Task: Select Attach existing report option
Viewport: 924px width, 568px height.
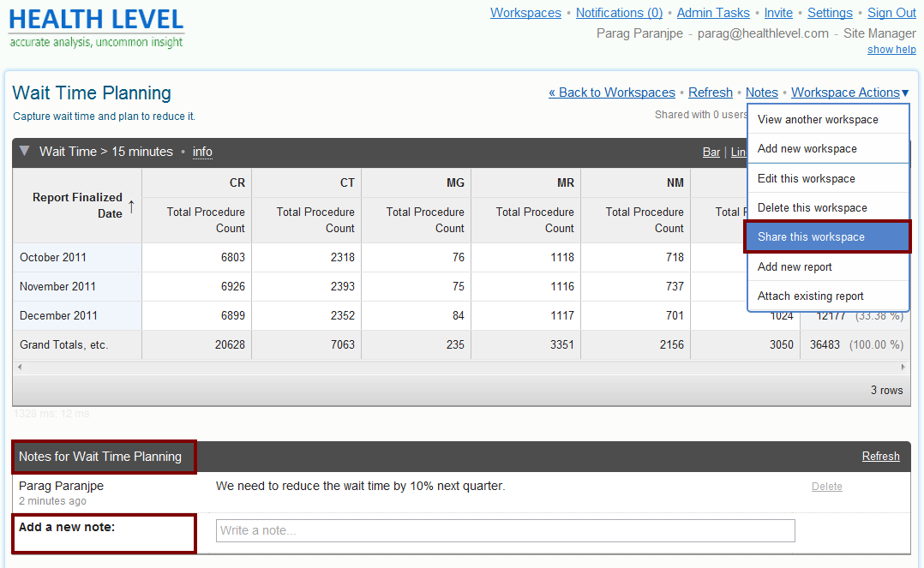Action: tap(810, 296)
